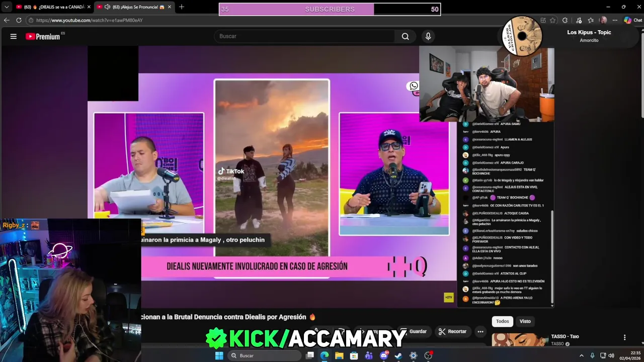The width and height of the screenshot is (644, 362).
Task: Open the 'TASSO - Taio' video title
Action: pyautogui.click(x=565, y=336)
